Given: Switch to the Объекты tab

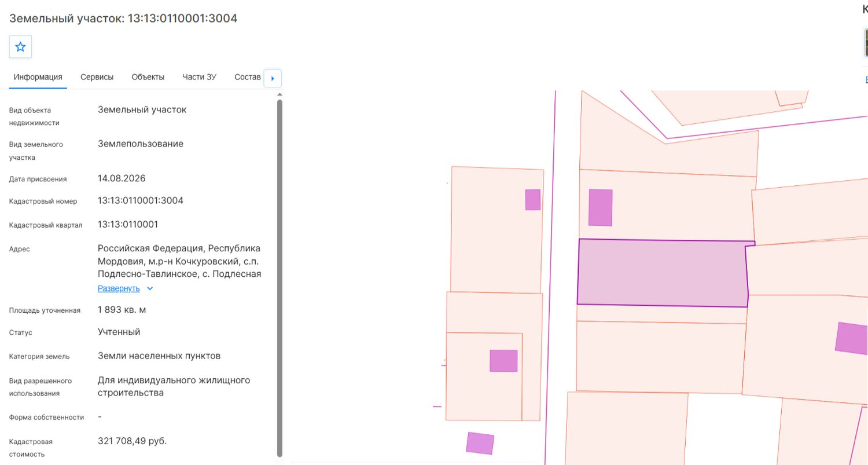Looking at the screenshot, I should click(148, 77).
